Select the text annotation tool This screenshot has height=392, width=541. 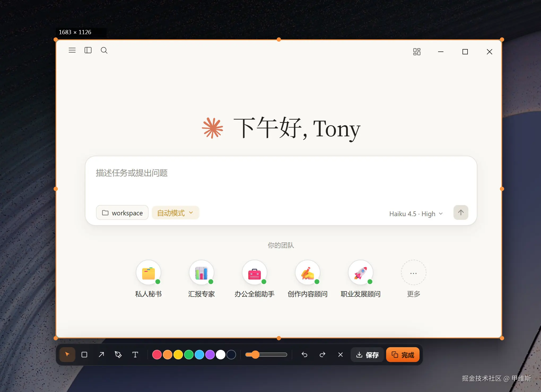pyautogui.click(x=135, y=355)
